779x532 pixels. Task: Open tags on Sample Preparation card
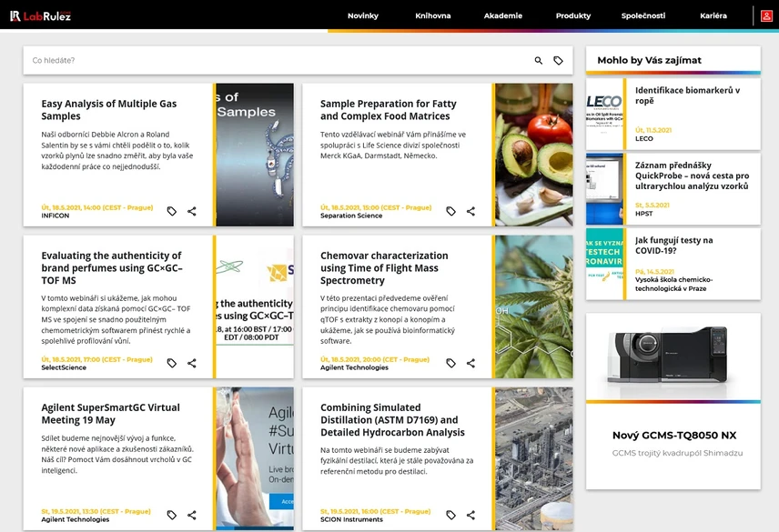(450, 212)
